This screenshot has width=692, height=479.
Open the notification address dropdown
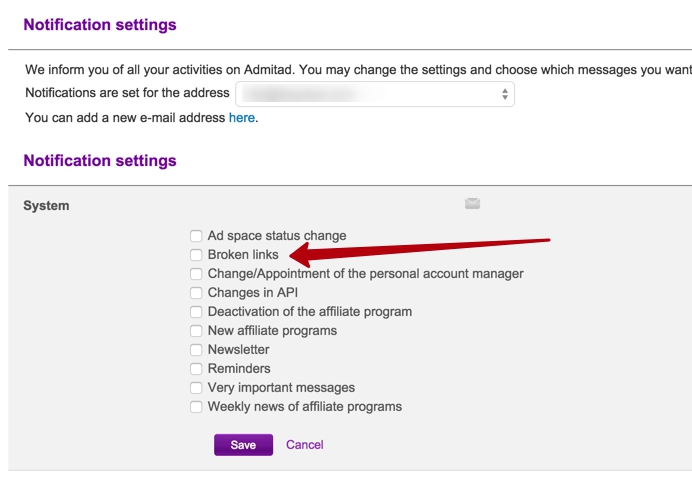[375, 94]
